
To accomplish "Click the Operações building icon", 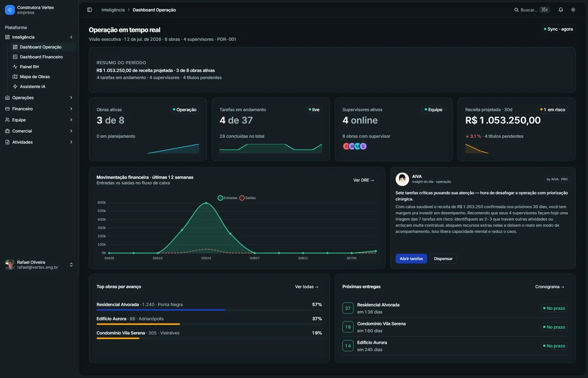I will click(7, 98).
